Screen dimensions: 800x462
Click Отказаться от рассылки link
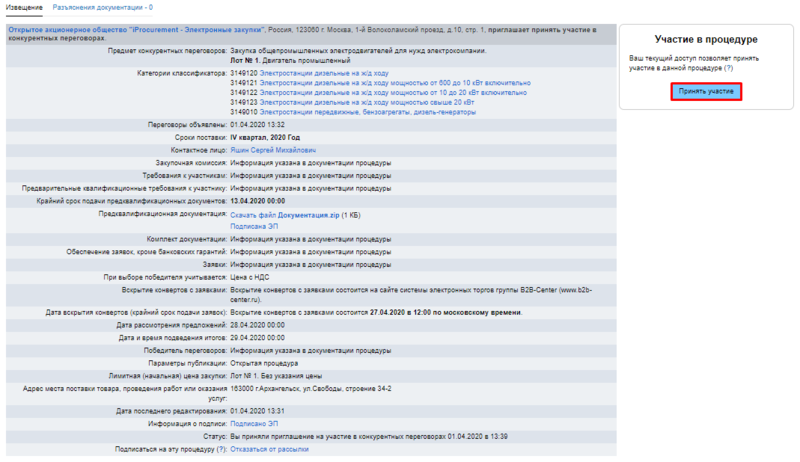(x=269, y=449)
